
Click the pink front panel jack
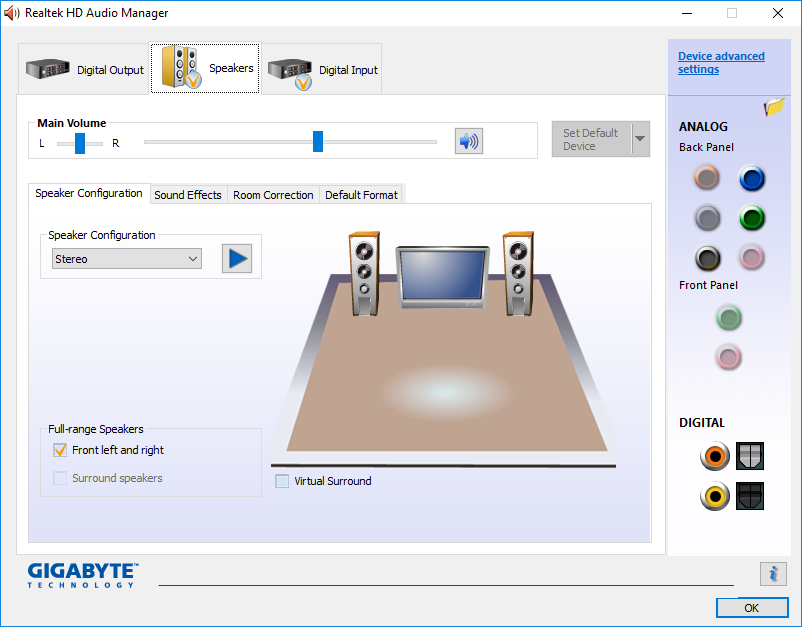(x=728, y=357)
